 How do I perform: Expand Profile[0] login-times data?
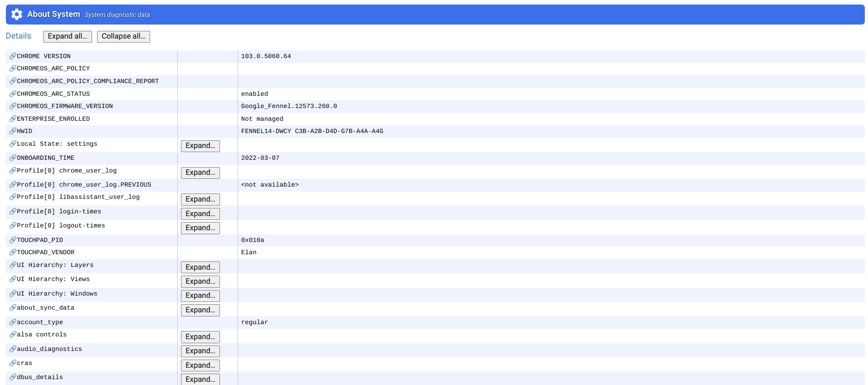[200, 213]
